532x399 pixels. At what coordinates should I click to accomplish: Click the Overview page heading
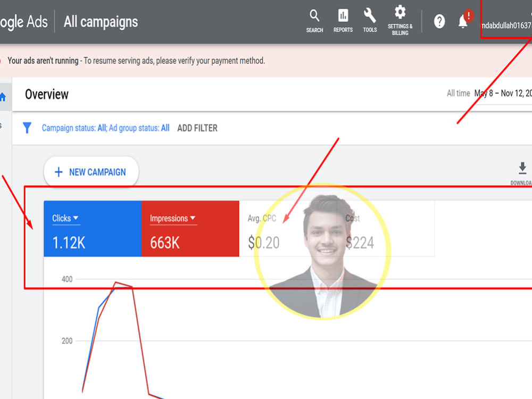click(47, 94)
